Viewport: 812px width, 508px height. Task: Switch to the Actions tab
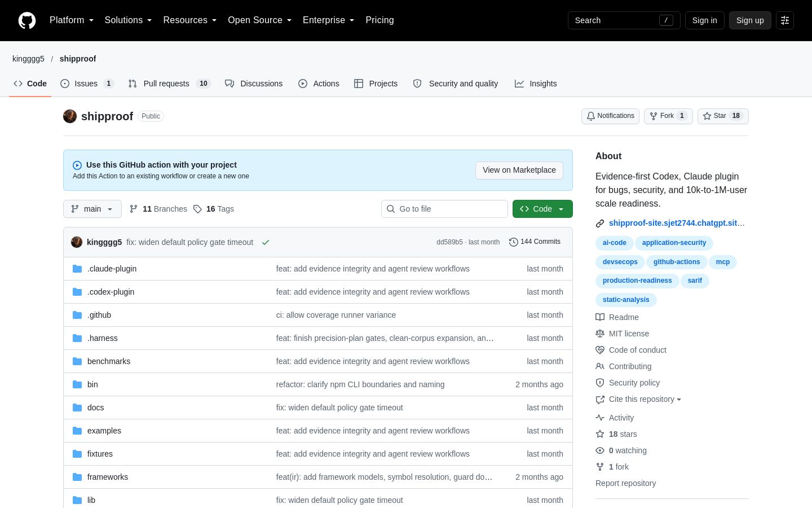coord(319,84)
